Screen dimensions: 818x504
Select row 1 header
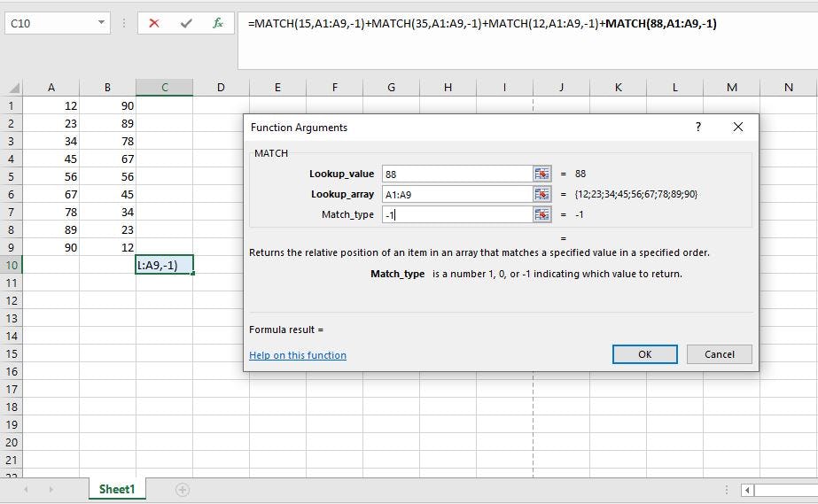[x=11, y=105]
